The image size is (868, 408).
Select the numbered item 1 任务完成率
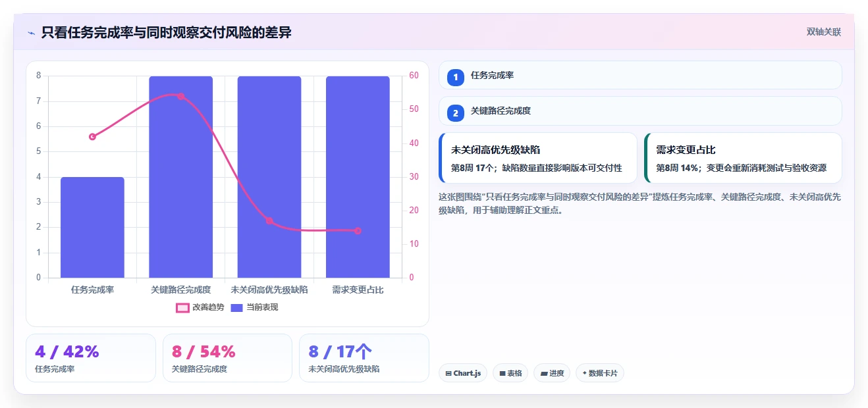pos(640,75)
